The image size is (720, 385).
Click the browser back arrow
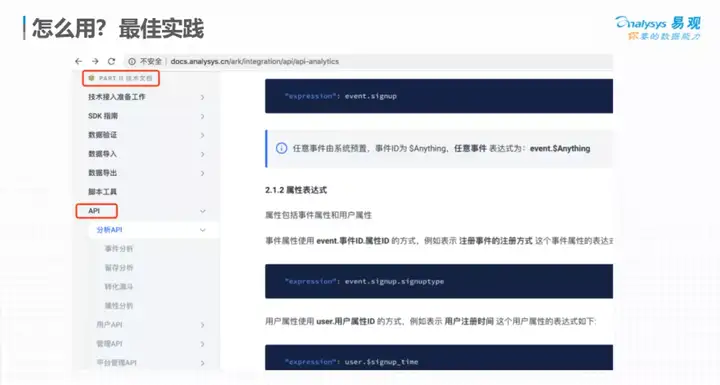click(x=79, y=61)
